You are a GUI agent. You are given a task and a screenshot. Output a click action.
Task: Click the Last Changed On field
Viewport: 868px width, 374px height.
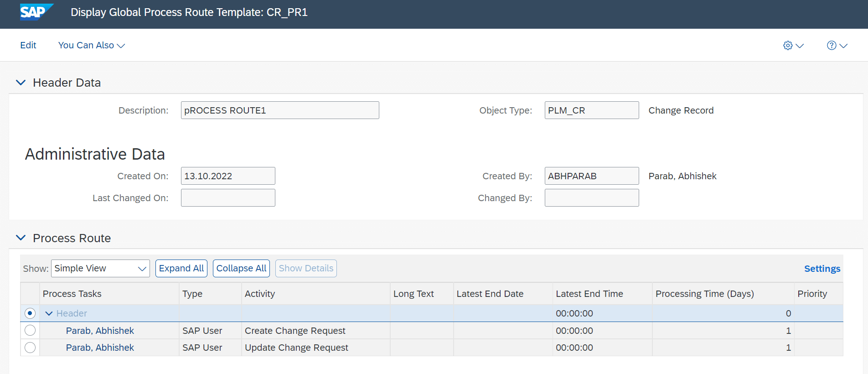coord(228,198)
